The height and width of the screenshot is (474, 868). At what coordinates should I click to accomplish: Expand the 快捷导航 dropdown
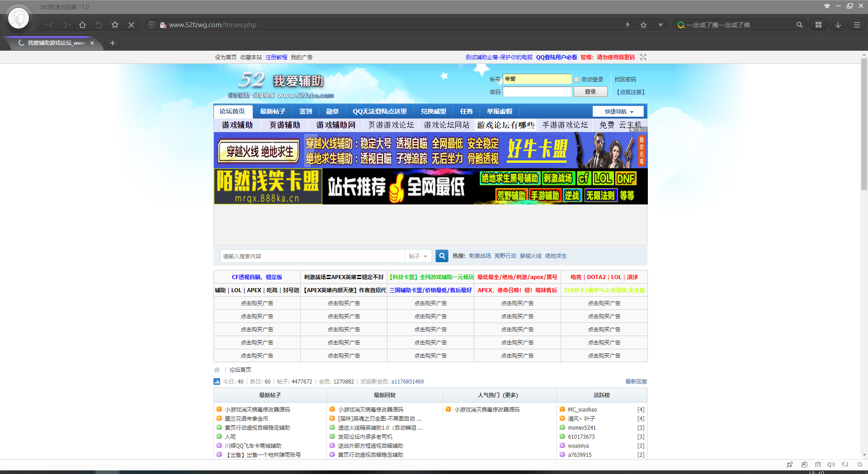point(619,112)
